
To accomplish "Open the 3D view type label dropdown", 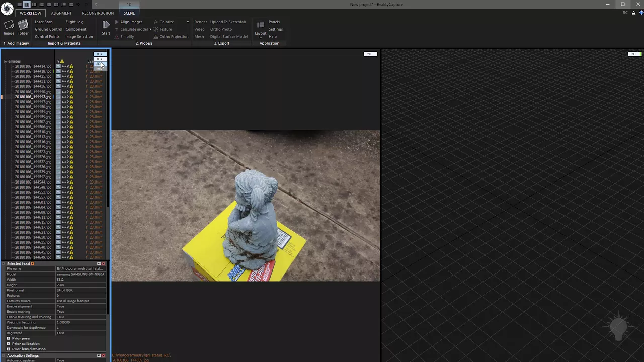I will tap(634, 54).
